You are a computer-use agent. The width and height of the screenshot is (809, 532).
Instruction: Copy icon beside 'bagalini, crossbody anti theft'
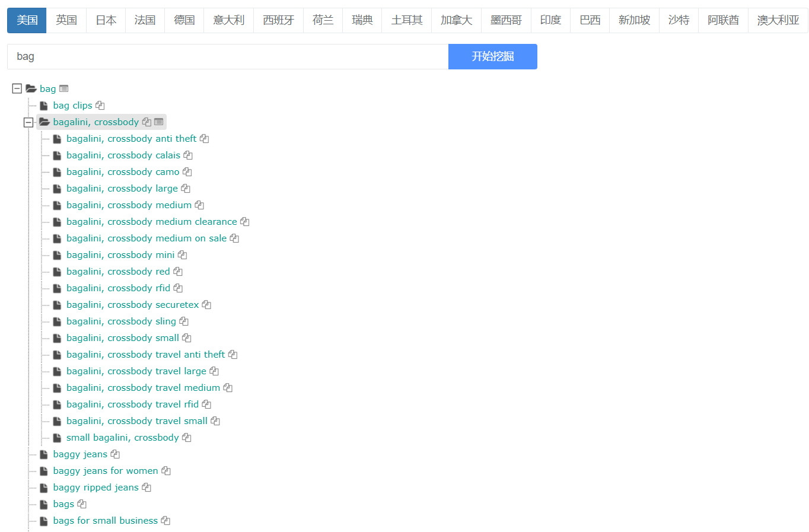tap(204, 139)
